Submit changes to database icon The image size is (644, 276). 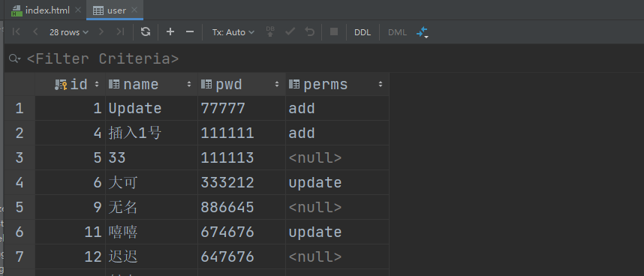[270, 32]
